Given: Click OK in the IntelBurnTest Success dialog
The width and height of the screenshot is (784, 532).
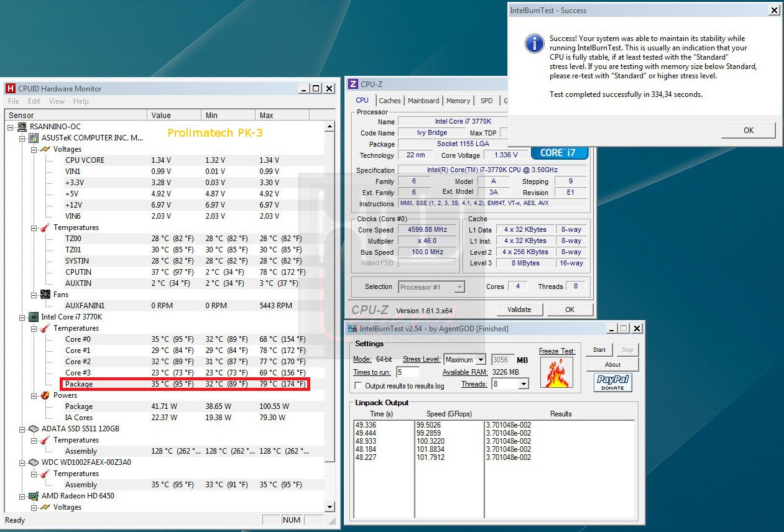Looking at the screenshot, I should pyautogui.click(x=749, y=130).
